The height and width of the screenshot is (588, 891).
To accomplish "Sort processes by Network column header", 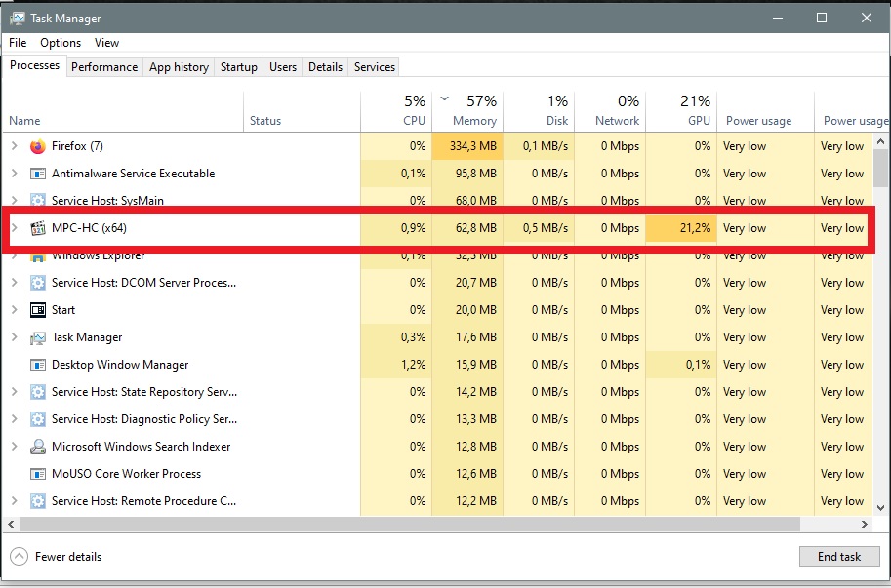I will 610,112.
